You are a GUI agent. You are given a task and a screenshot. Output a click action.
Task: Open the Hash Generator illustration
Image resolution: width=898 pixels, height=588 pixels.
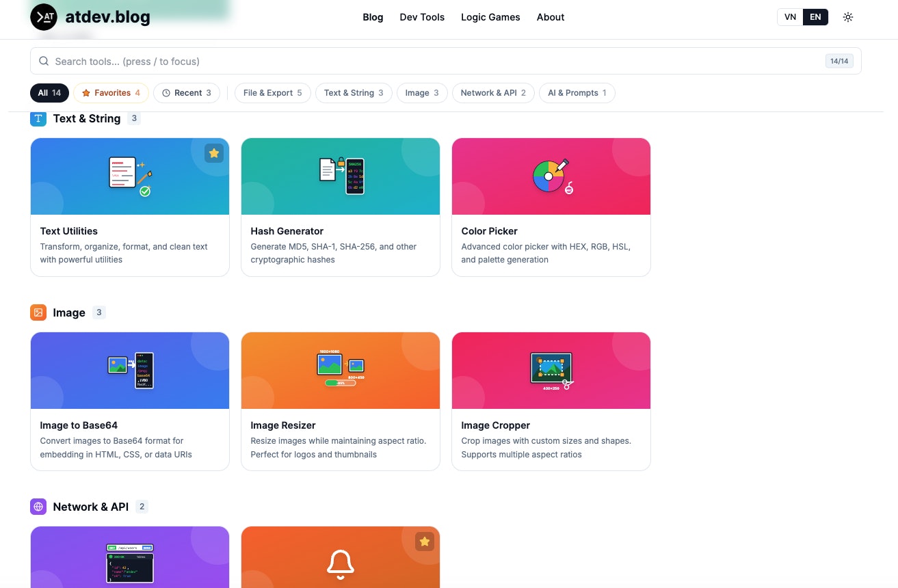pyautogui.click(x=341, y=176)
